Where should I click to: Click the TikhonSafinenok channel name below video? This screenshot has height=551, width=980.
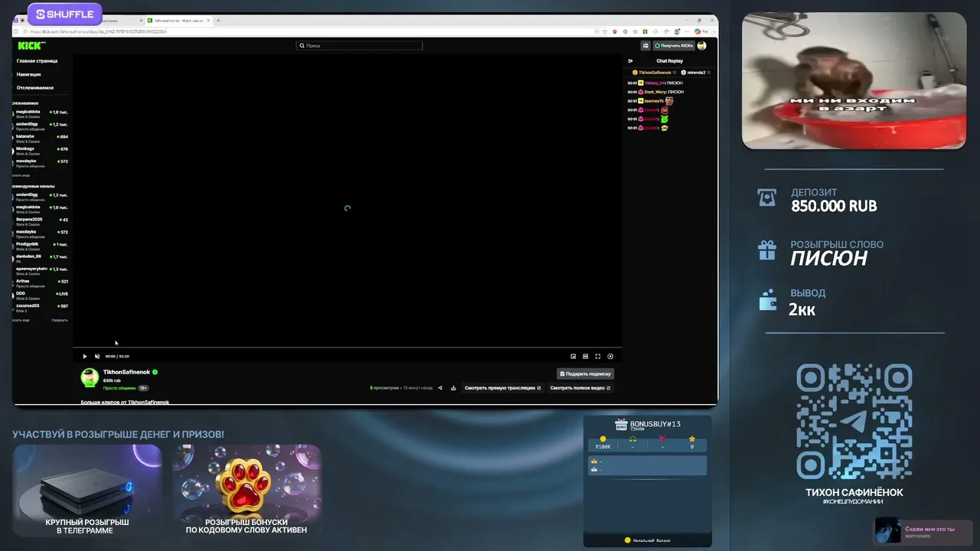pos(127,372)
